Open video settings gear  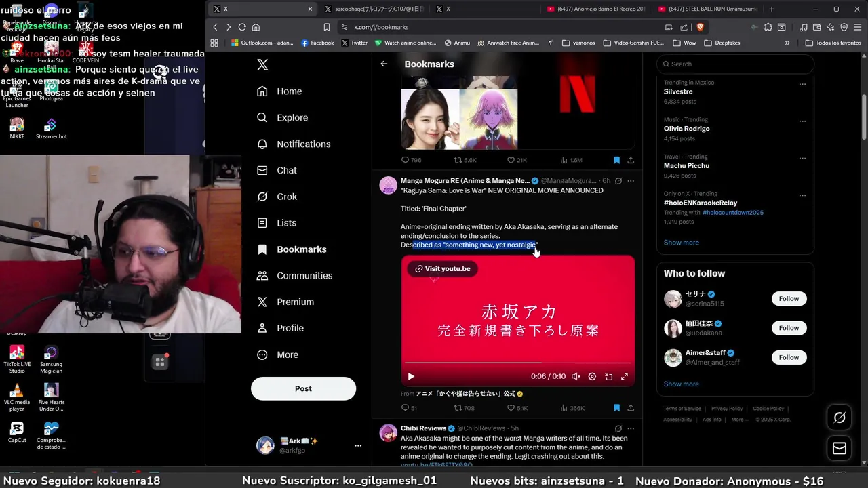[x=592, y=376]
